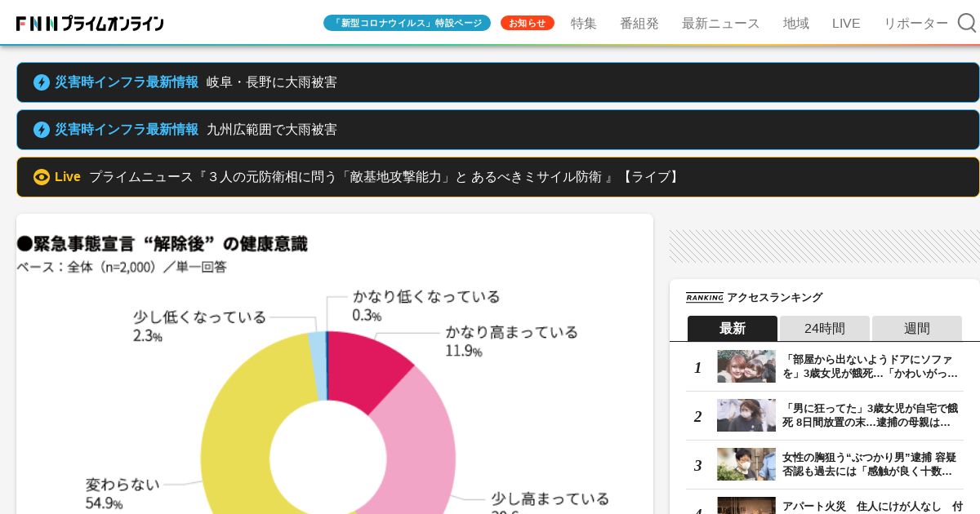Open the お知らせ notice button
980x514 pixels.
528,23
